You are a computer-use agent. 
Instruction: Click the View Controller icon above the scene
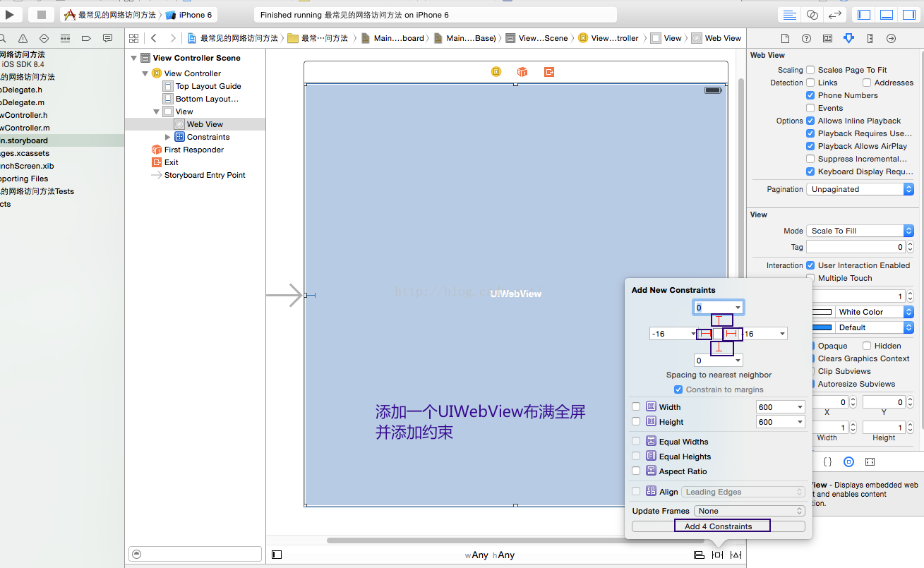496,71
